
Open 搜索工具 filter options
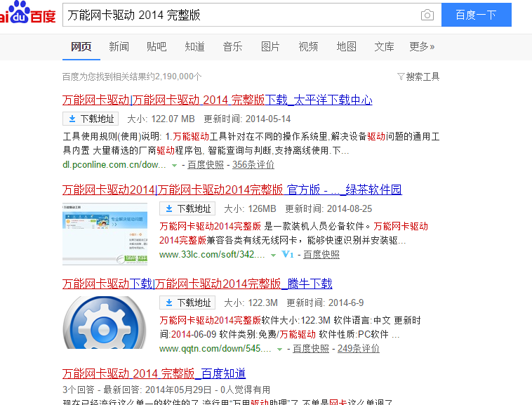coord(418,77)
